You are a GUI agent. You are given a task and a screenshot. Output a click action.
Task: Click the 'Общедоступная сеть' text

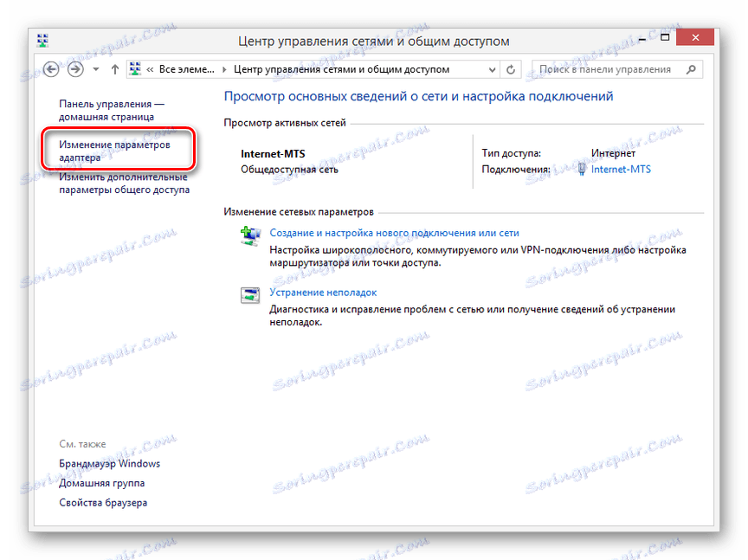289,170
